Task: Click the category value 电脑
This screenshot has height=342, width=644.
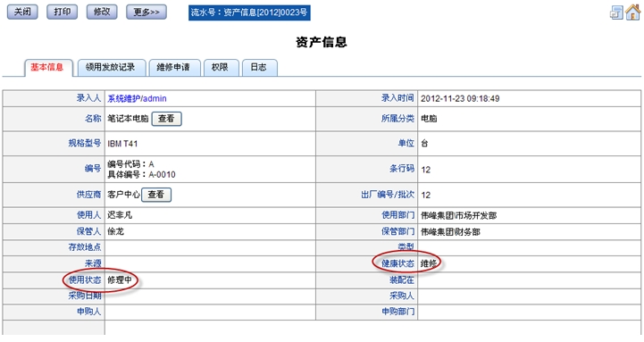Action: [429, 119]
